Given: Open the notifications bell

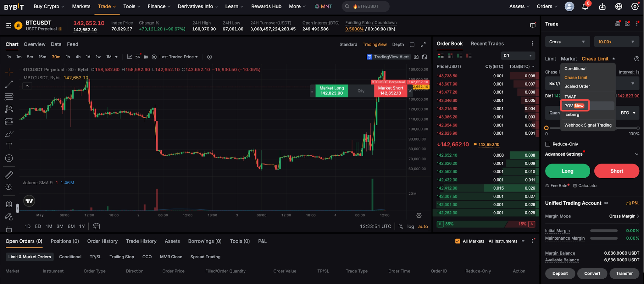Looking at the screenshot, I should coord(585,6).
